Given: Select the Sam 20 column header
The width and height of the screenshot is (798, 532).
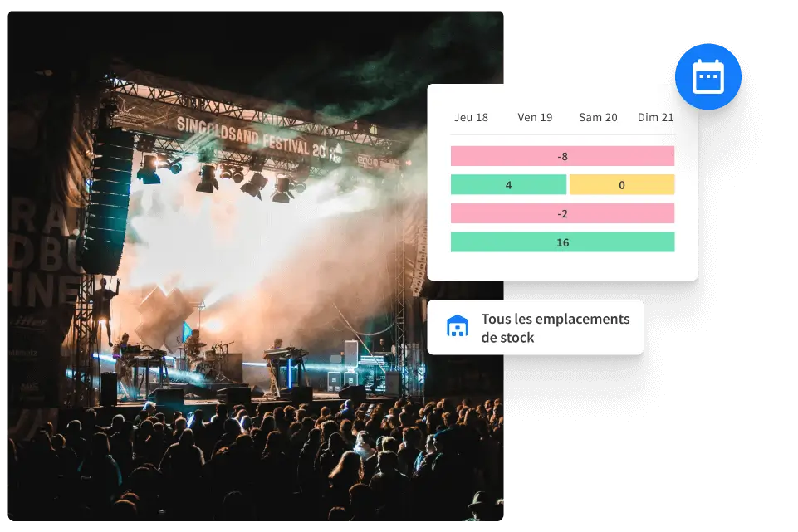Looking at the screenshot, I should [x=598, y=118].
